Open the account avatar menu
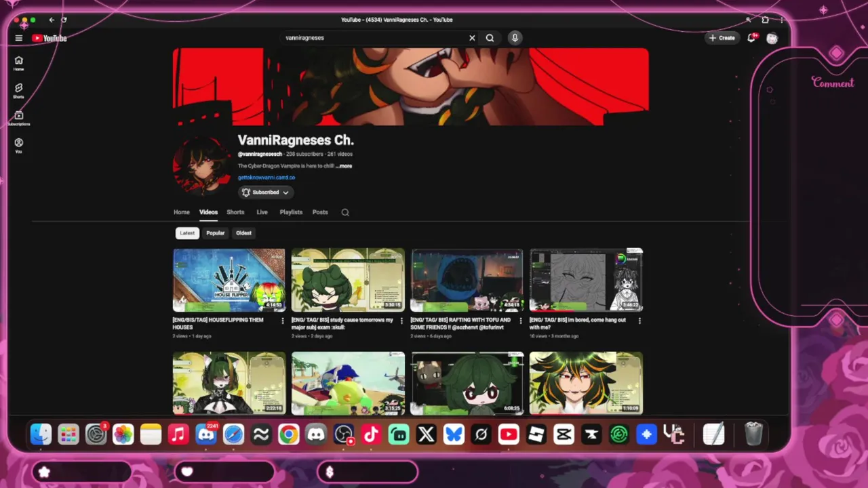 [772, 39]
